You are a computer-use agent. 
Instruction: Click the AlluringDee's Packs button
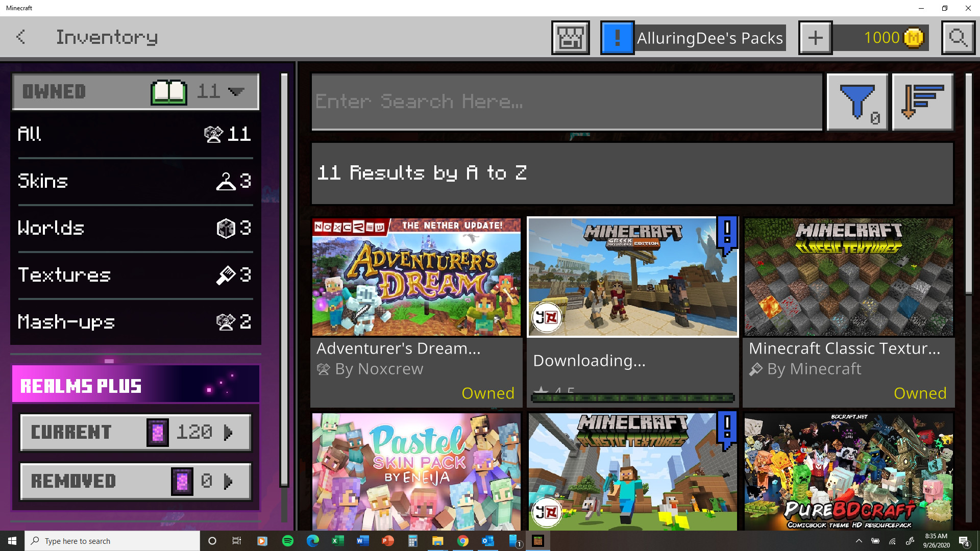[709, 38]
